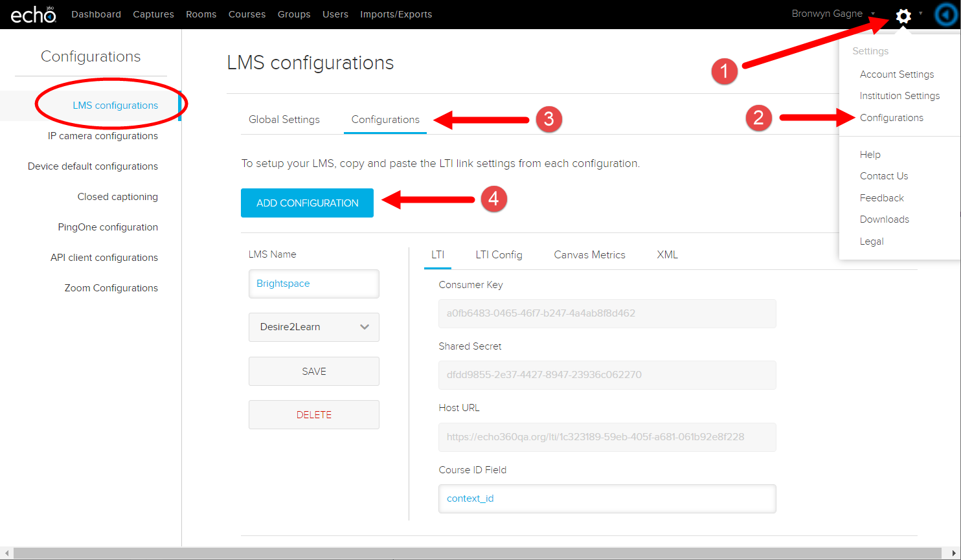The image size is (961, 560).
Task: Click the Echo360 logo
Action: (x=34, y=14)
